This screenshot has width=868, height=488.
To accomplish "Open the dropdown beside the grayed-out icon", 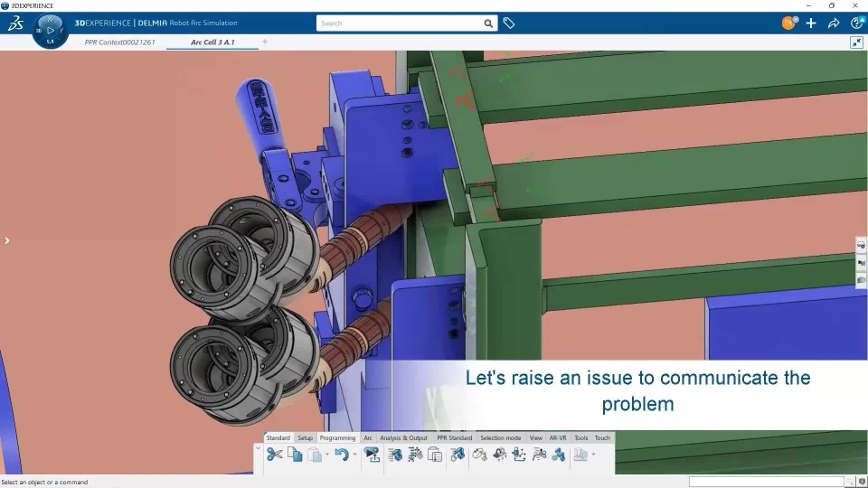I will coord(593,455).
